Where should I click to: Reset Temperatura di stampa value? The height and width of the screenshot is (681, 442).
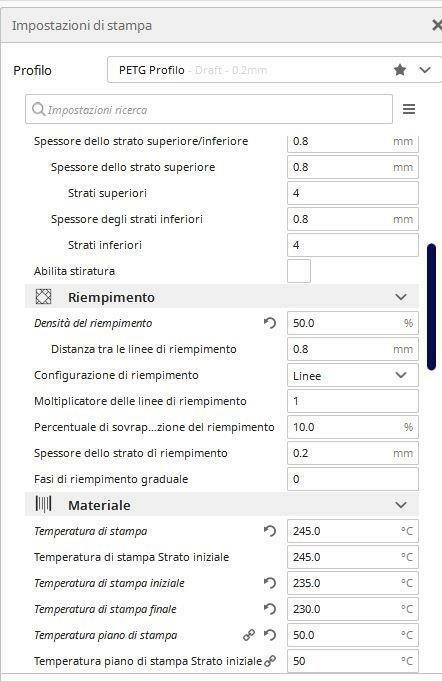coord(270,531)
